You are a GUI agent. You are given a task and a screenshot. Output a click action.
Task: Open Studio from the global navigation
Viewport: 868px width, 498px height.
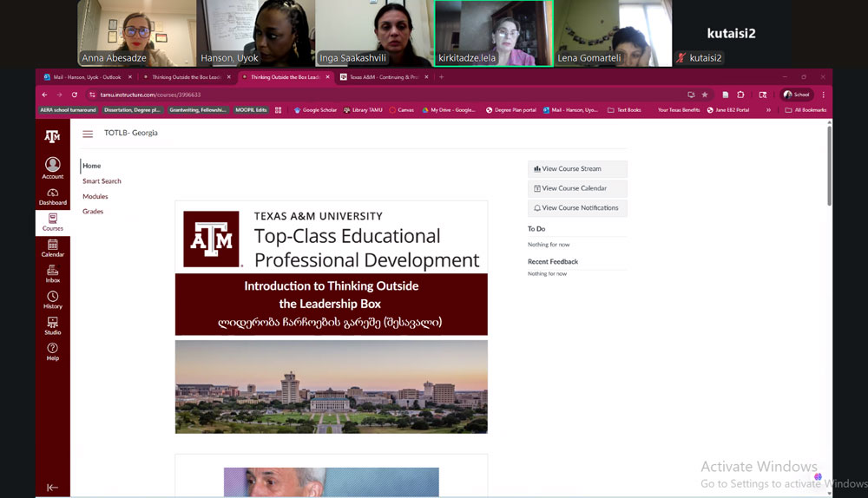click(53, 326)
